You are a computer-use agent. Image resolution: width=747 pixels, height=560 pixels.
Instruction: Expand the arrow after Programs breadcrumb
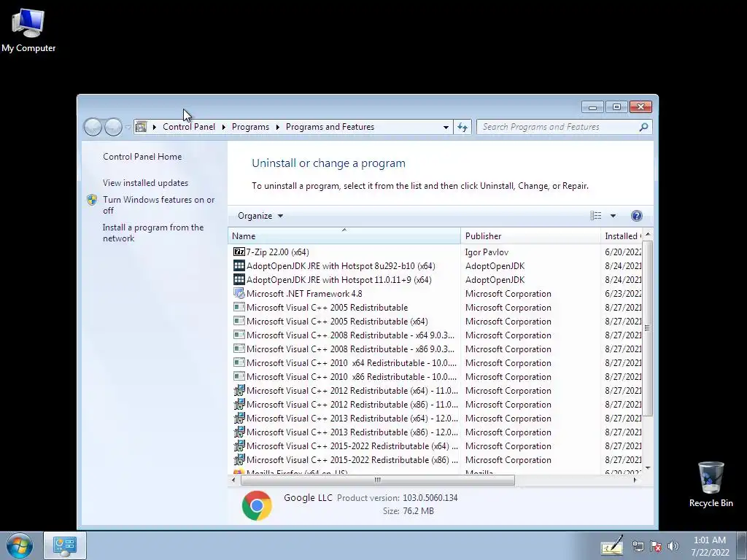(277, 127)
